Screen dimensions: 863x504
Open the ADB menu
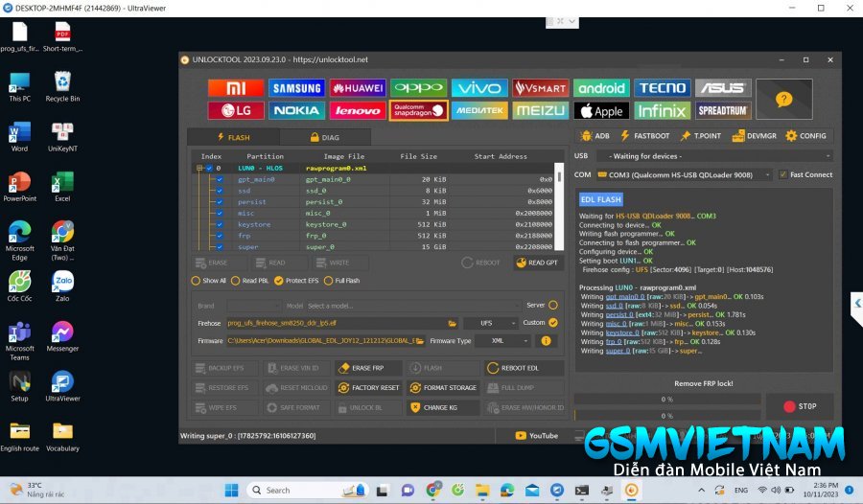tap(595, 136)
